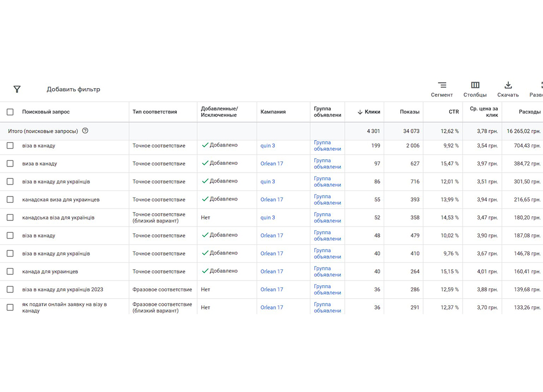Check the віза в канаду для українців 2023 row

coord(10,289)
